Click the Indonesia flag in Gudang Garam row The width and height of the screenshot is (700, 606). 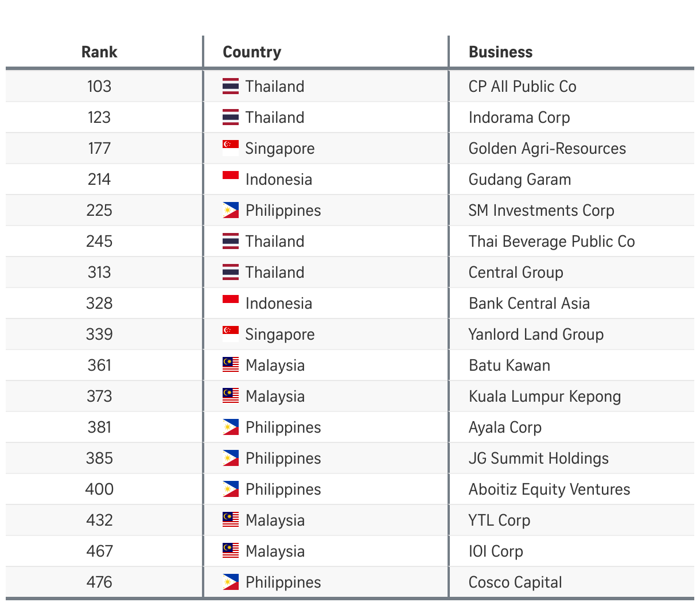click(x=231, y=179)
